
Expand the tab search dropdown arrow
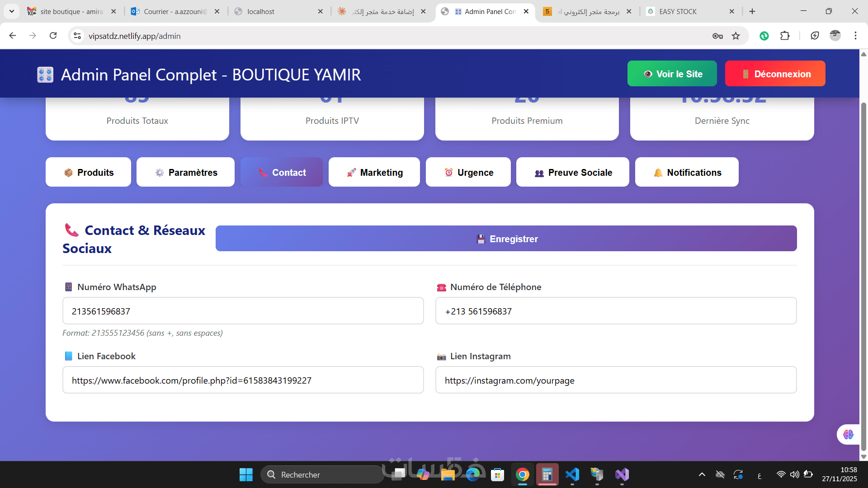(x=11, y=11)
